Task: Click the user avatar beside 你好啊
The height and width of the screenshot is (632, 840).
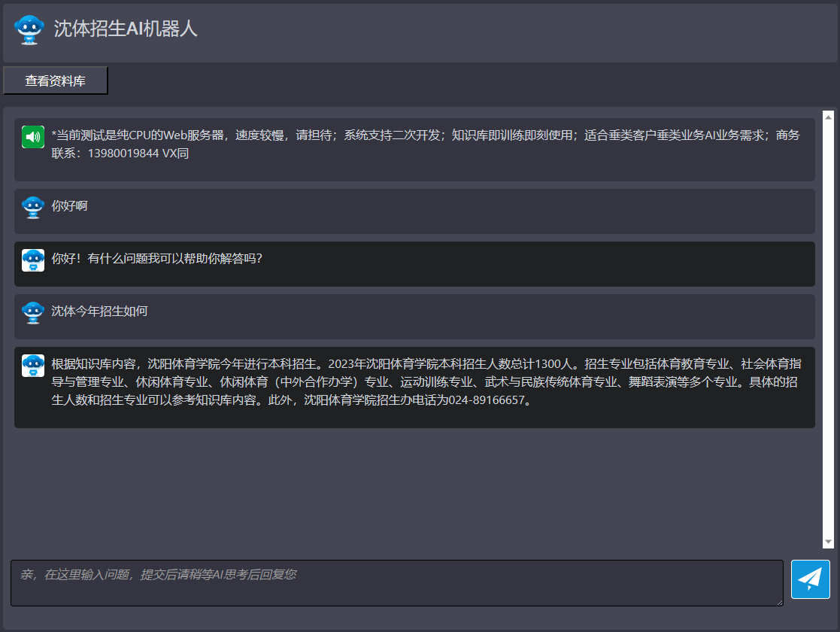Action: [x=32, y=208]
